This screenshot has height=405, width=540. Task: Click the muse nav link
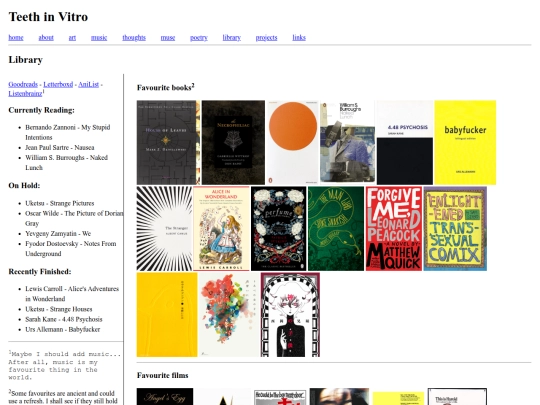pos(168,38)
